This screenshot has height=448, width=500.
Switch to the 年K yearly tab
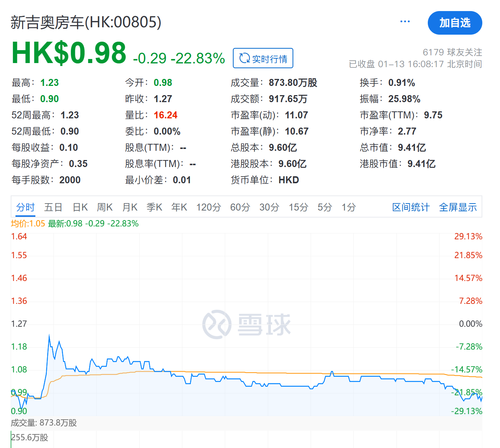(x=179, y=207)
